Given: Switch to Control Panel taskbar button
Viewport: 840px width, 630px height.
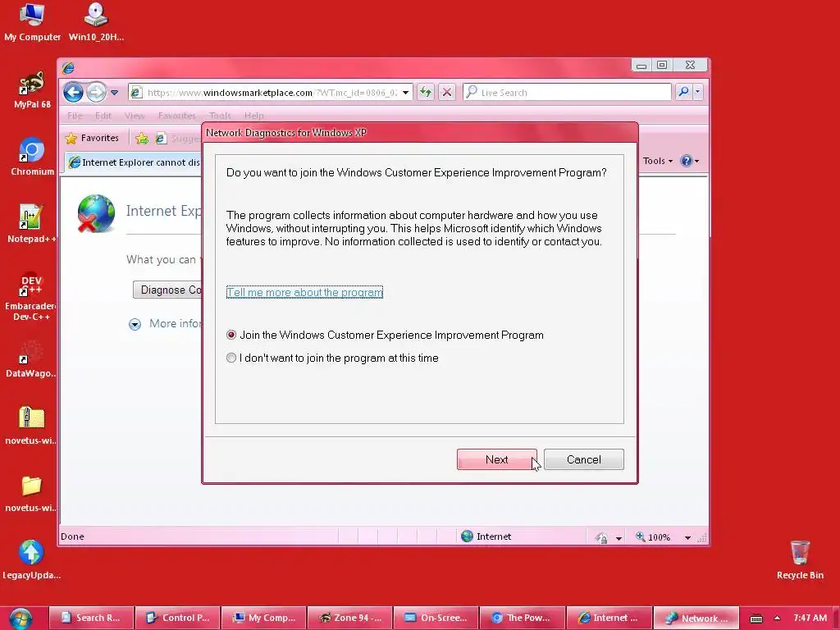Looking at the screenshot, I should tap(177, 618).
